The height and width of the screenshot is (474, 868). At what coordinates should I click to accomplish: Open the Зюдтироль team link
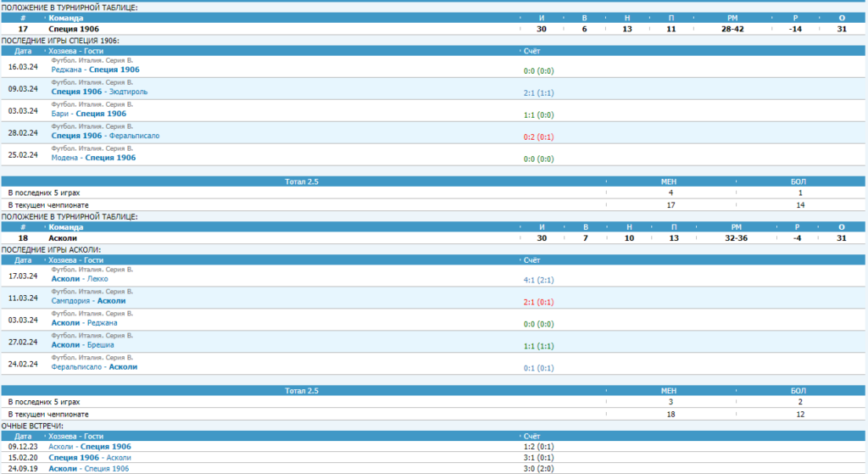pos(129,92)
